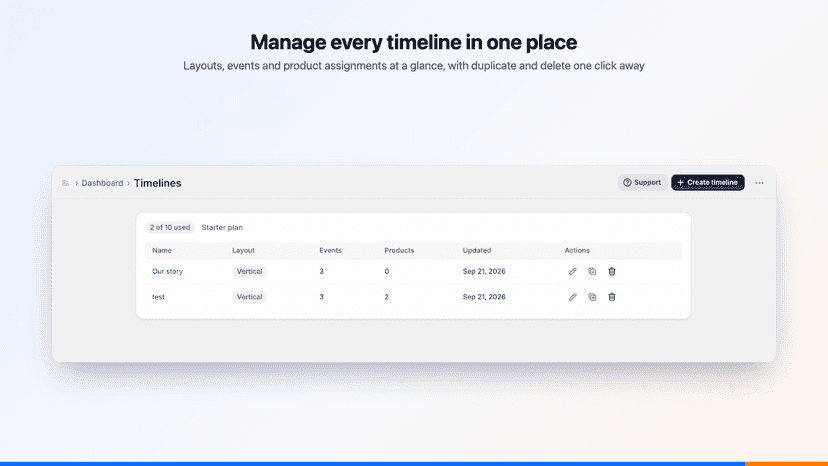
Task: Edit the 'test' timeline with pencil icon
Action: [x=572, y=297]
